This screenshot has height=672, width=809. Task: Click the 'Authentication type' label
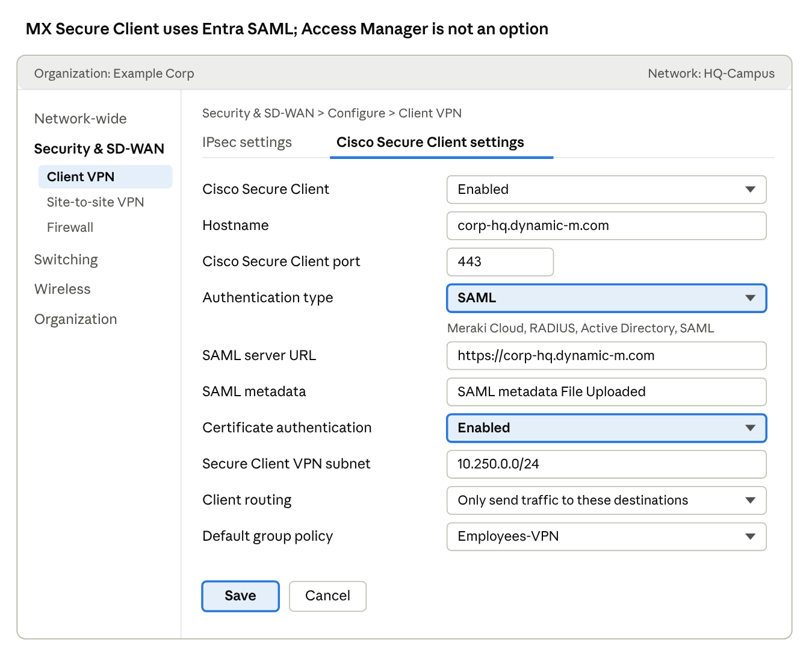[267, 297]
